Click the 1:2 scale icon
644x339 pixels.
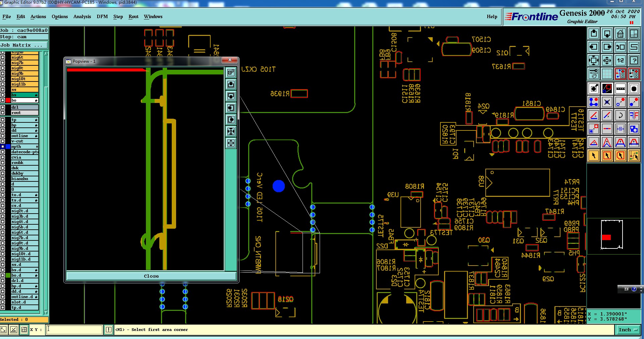(x=621, y=60)
